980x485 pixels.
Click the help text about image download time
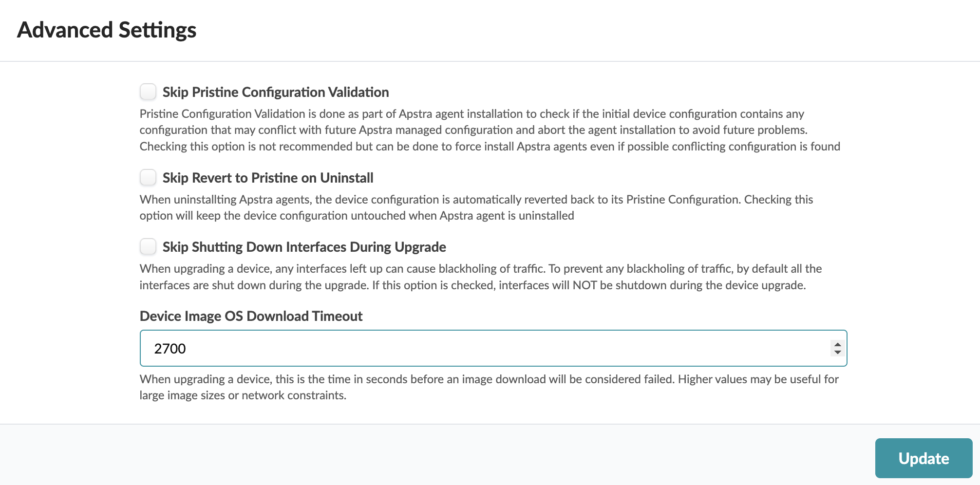click(489, 387)
